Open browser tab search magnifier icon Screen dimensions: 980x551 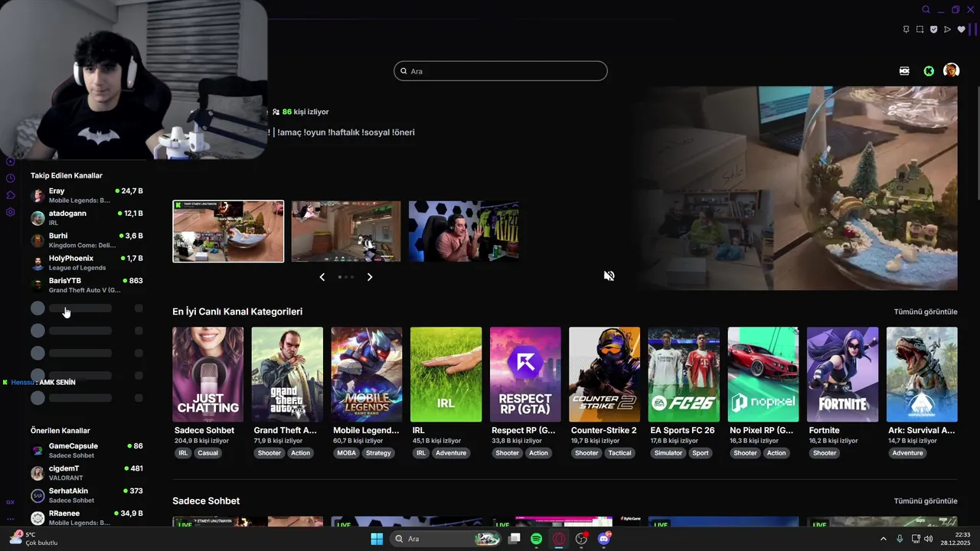point(926,10)
